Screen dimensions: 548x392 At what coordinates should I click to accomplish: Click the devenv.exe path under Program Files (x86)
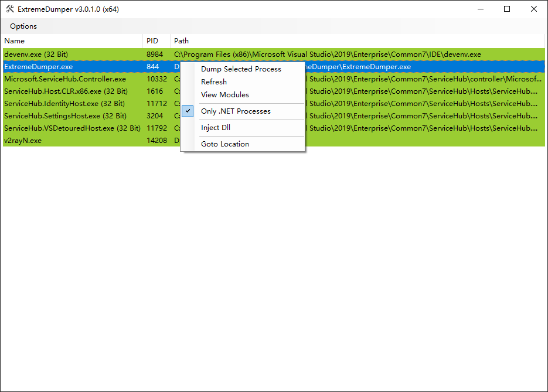[328, 54]
